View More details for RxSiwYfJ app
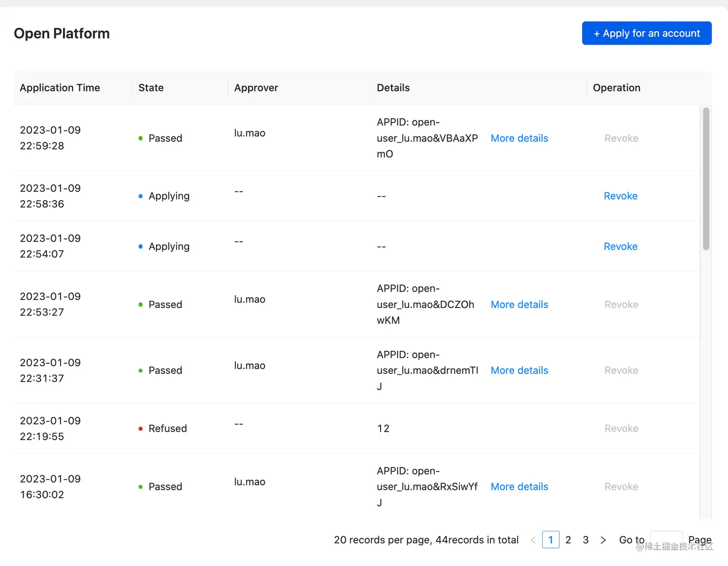728x566 pixels. click(x=519, y=487)
